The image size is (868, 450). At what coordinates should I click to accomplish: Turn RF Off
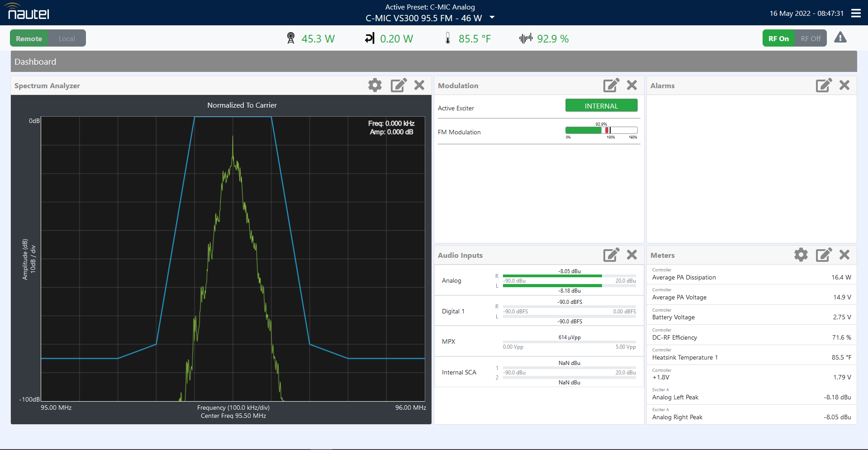(811, 38)
